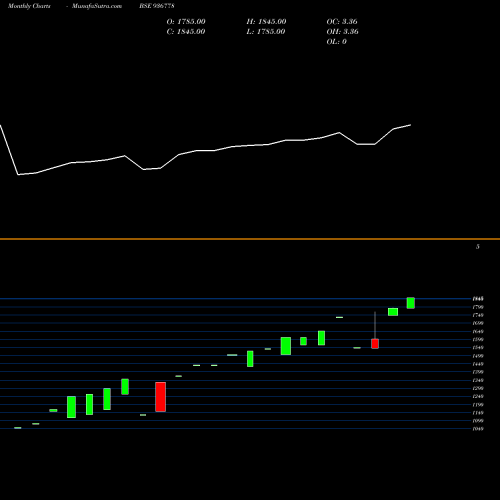The height and width of the screenshot is (500, 500).
Task: Select the 'BSE 936778' symbol text
Action: 157,6
